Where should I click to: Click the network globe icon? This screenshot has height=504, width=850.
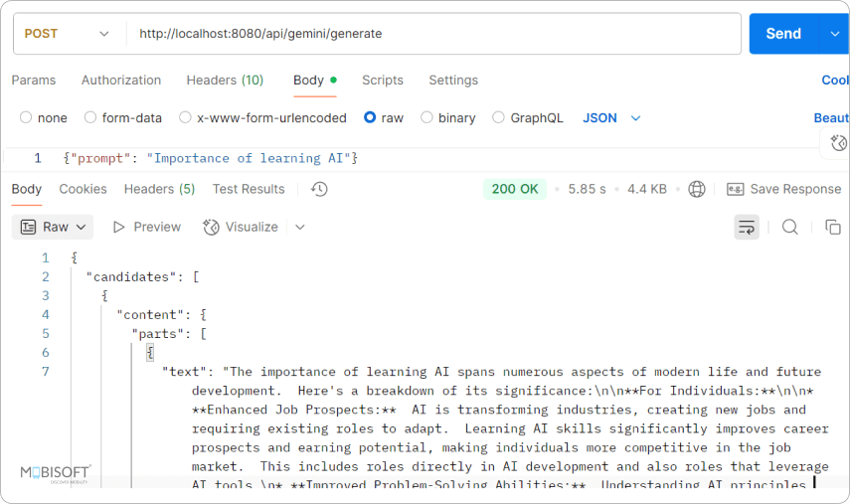pos(697,189)
